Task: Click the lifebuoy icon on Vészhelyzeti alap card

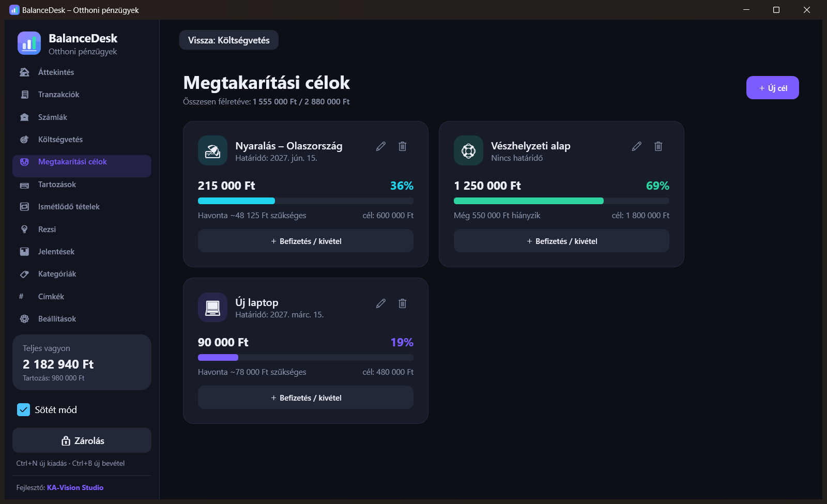Action: coord(468,150)
